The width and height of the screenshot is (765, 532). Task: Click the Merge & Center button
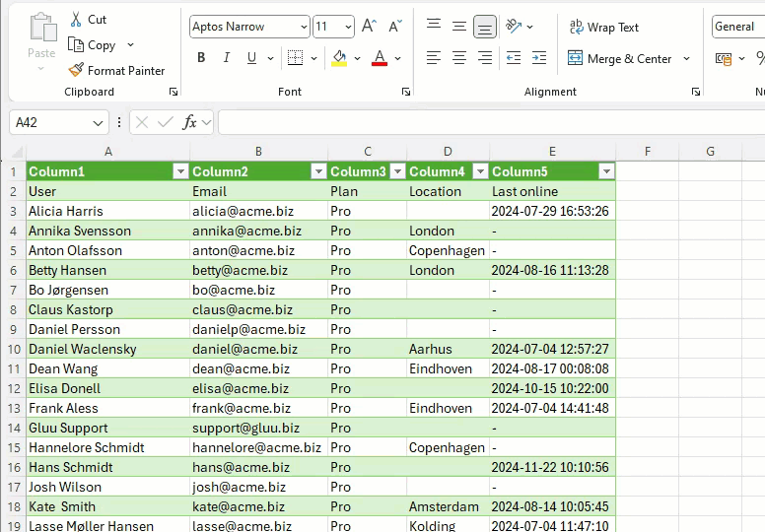pyautogui.click(x=619, y=59)
